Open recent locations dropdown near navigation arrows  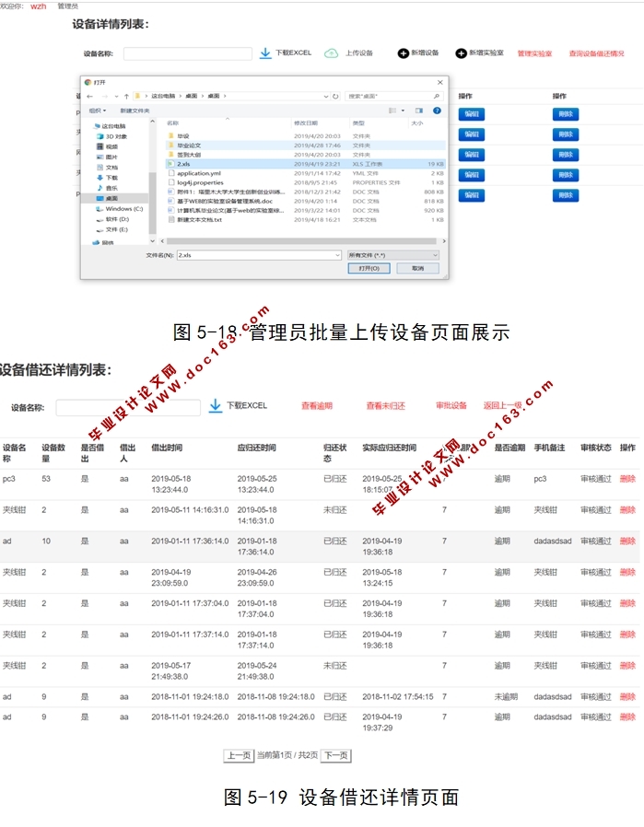coord(117,96)
